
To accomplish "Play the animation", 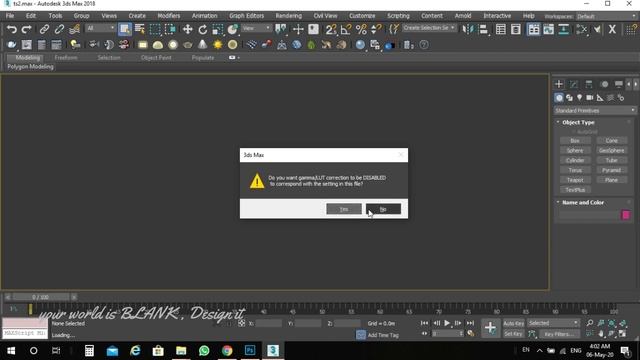I will [447, 323].
